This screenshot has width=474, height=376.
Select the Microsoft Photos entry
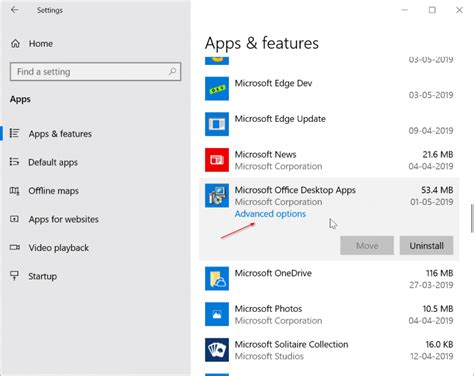(x=329, y=314)
